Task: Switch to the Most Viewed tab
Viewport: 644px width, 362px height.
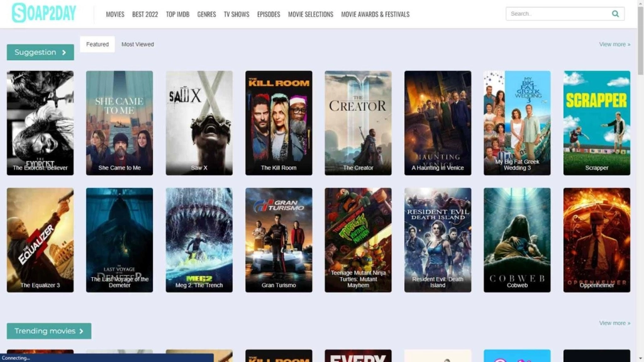Action: 138,45
